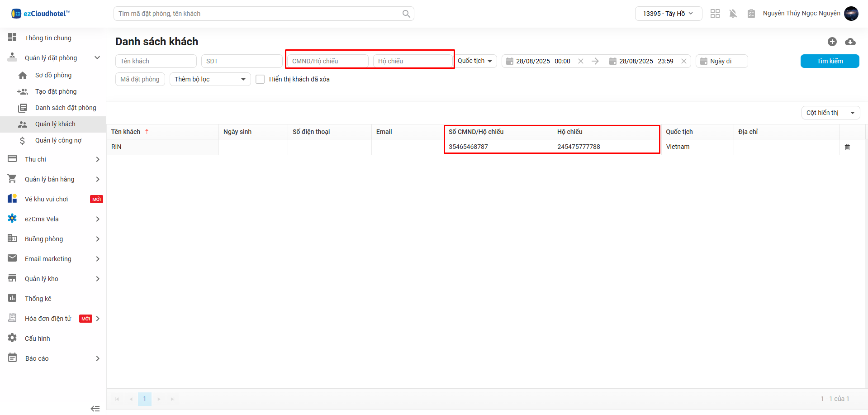Click search magnifier icon in top bar
The height and width of the screenshot is (415, 868).
406,14
